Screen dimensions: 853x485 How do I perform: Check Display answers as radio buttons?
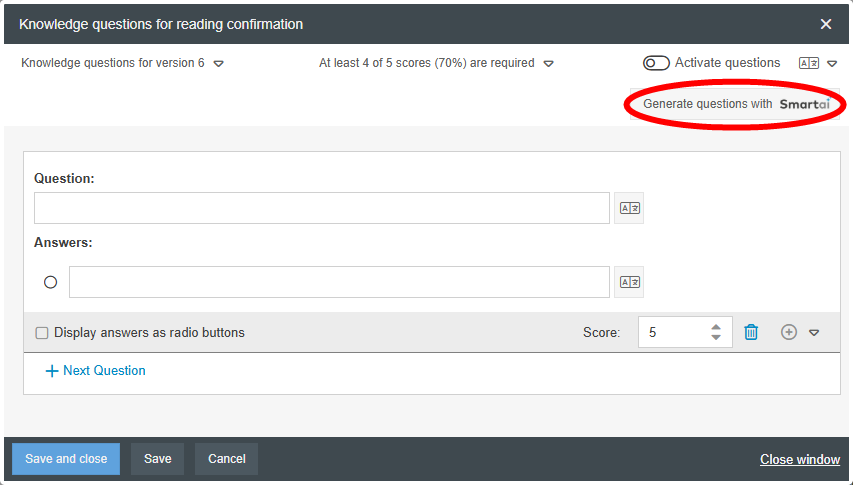coord(42,333)
